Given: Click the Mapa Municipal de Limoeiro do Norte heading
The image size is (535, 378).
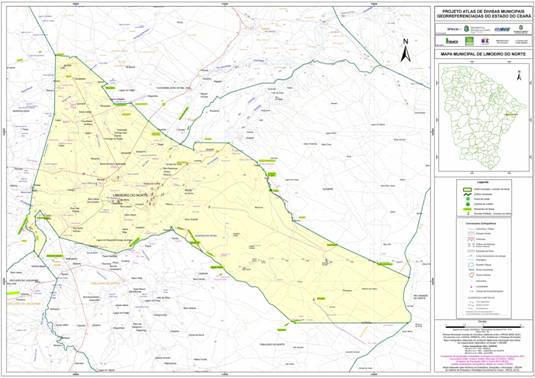Looking at the screenshot, I should tap(483, 54).
